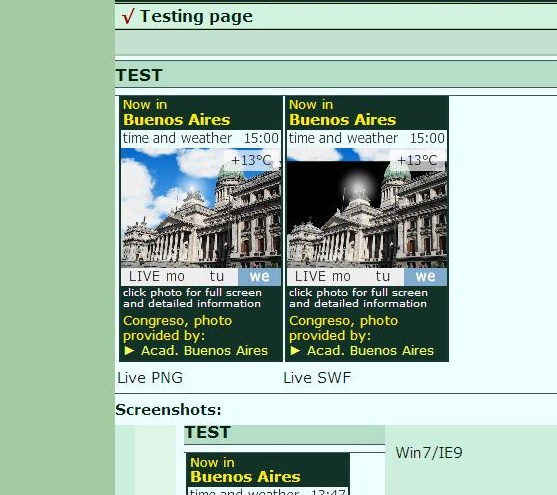Image resolution: width=557 pixels, height=495 pixels.
Task: Select the 'we' tab in Live SWF widget
Action: tap(425, 276)
